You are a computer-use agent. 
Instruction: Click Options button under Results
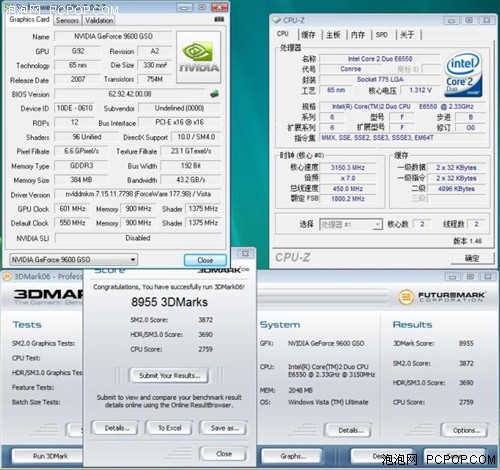click(x=466, y=430)
